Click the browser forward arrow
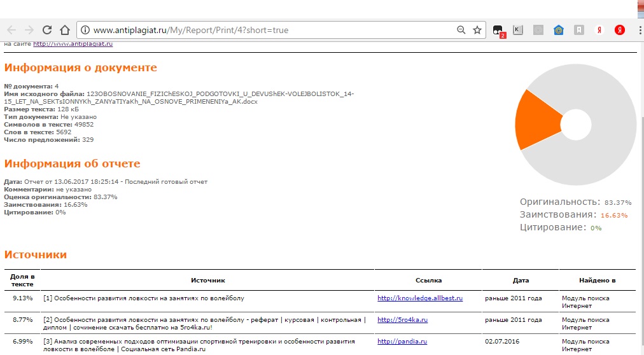The height and width of the screenshot is (355, 644). click(x=29, y=30)
